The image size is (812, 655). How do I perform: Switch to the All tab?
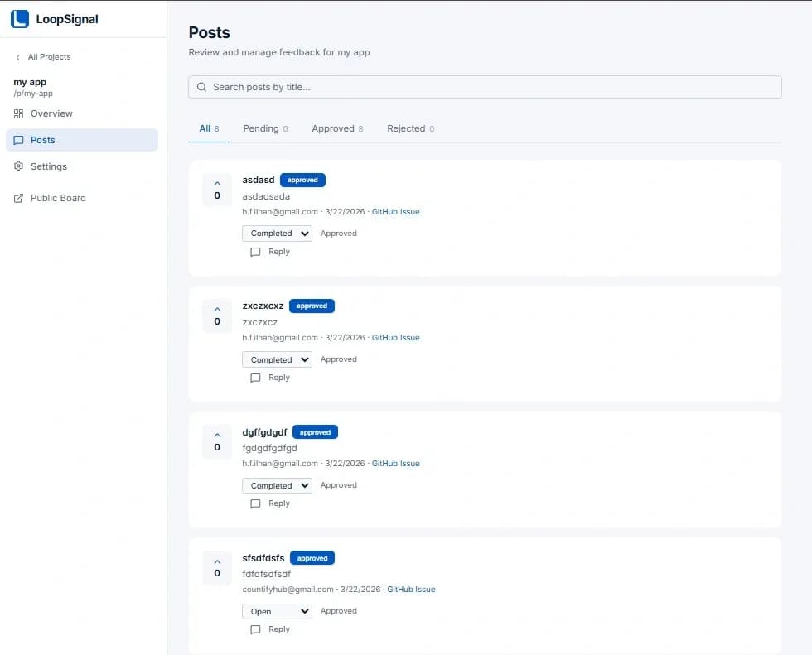(209, 128)
